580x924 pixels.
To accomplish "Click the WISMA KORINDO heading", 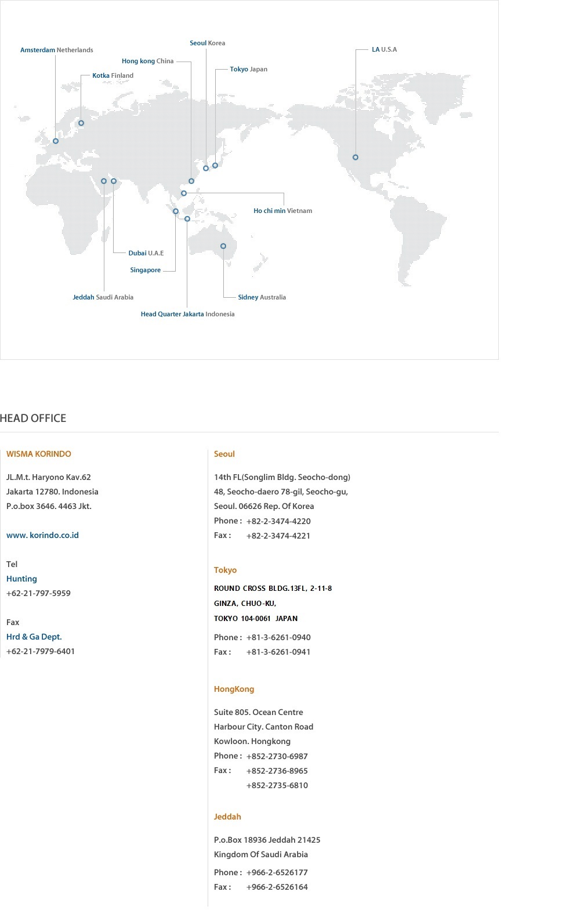I will click(39, 454).
